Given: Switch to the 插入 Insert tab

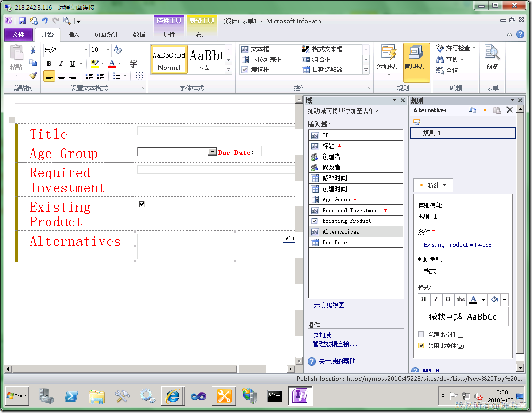Looking at the screenshot, I should (x=73, y=34).
